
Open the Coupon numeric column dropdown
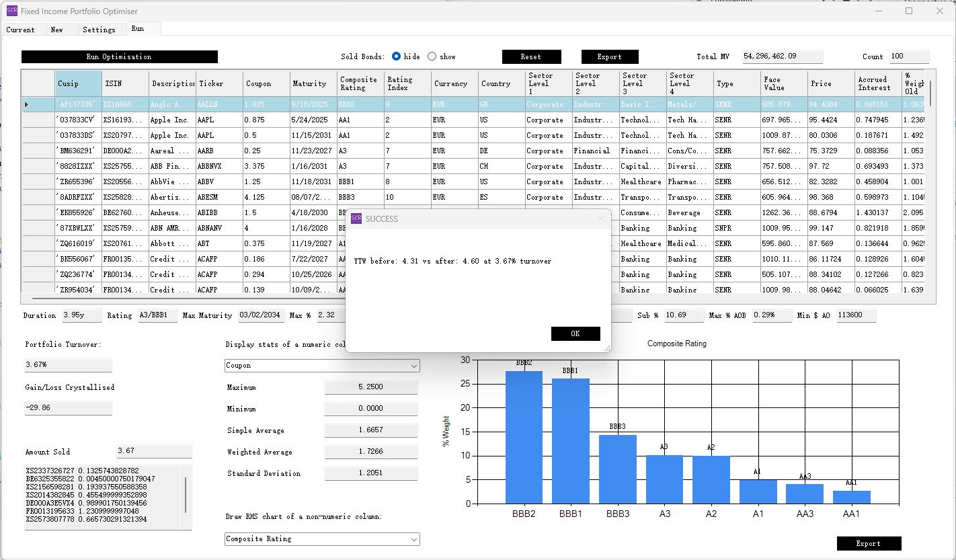[413, 366]
